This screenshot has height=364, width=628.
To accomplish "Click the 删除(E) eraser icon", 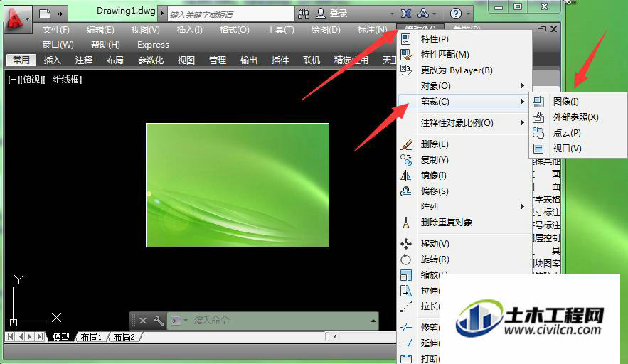I will 406,144.
